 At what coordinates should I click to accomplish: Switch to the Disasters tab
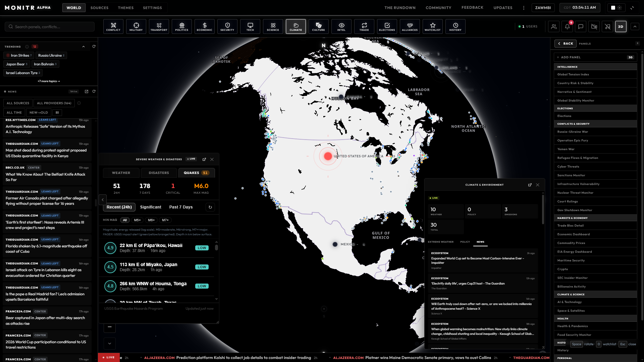(159, 173)
